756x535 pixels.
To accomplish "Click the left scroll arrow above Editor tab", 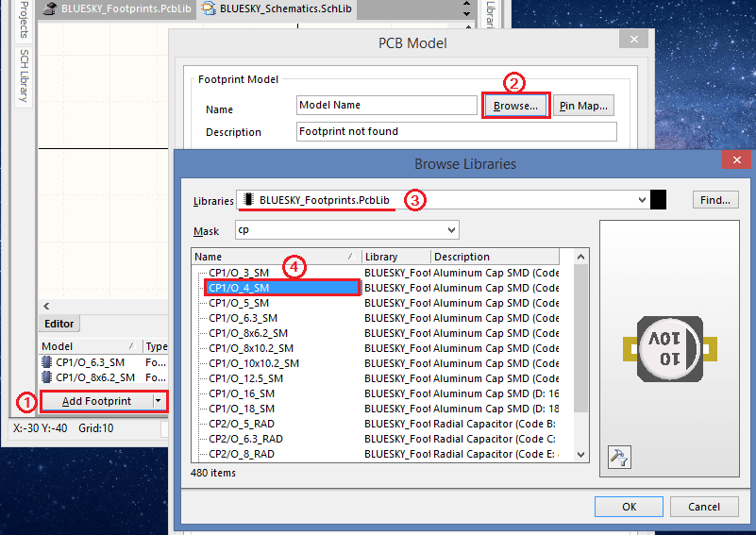I will 46,306.
